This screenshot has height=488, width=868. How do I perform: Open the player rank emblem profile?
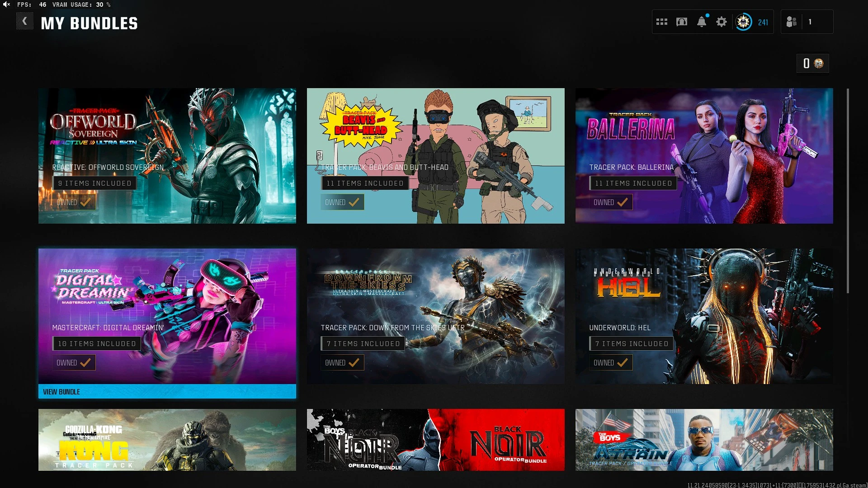point(743,22)
